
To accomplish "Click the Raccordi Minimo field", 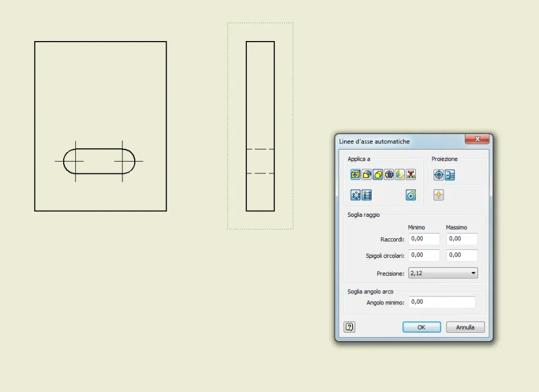I will [424, 239].
